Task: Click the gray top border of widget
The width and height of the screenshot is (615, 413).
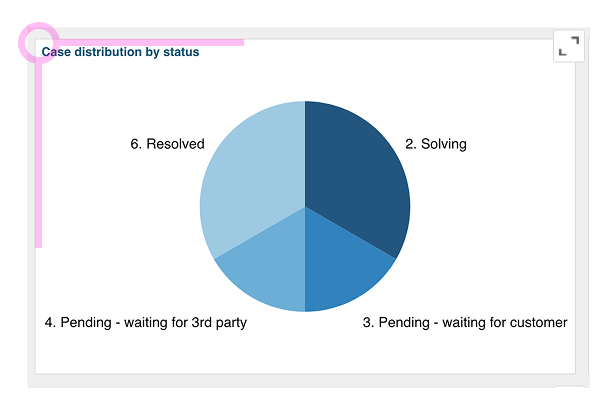Action: coord(300,33)
